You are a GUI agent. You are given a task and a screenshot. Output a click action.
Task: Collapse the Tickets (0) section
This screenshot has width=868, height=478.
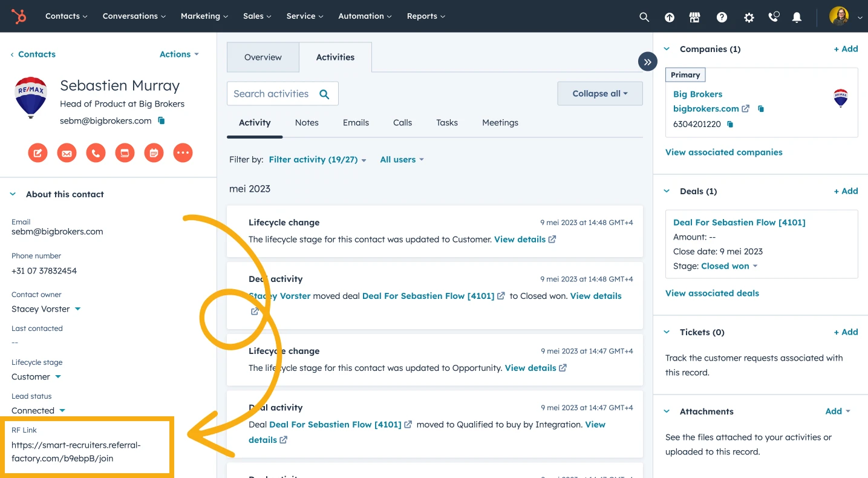click(667, 332)
